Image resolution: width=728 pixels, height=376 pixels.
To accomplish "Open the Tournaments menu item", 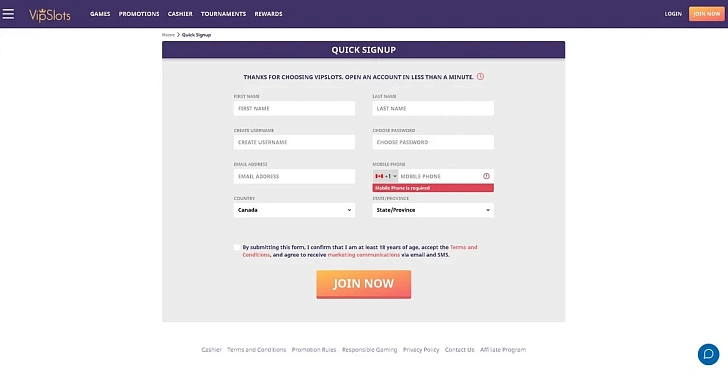I will [223, 14].
